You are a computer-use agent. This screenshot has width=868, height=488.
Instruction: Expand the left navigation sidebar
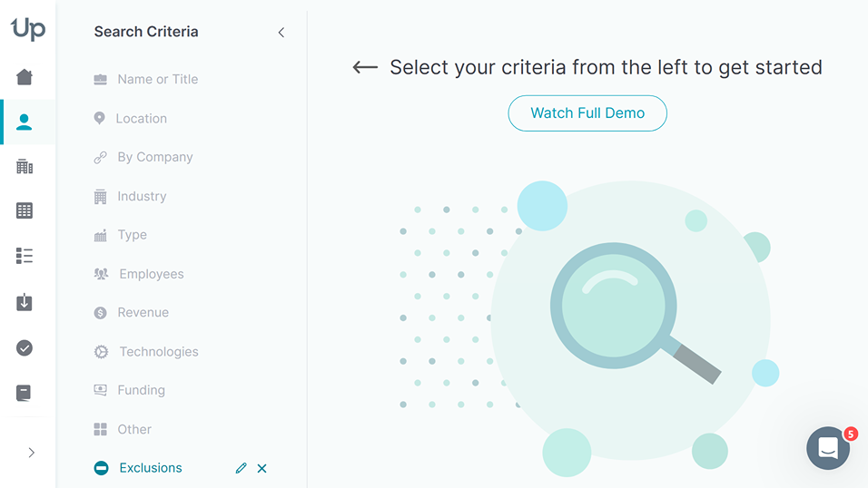point(31,453)
